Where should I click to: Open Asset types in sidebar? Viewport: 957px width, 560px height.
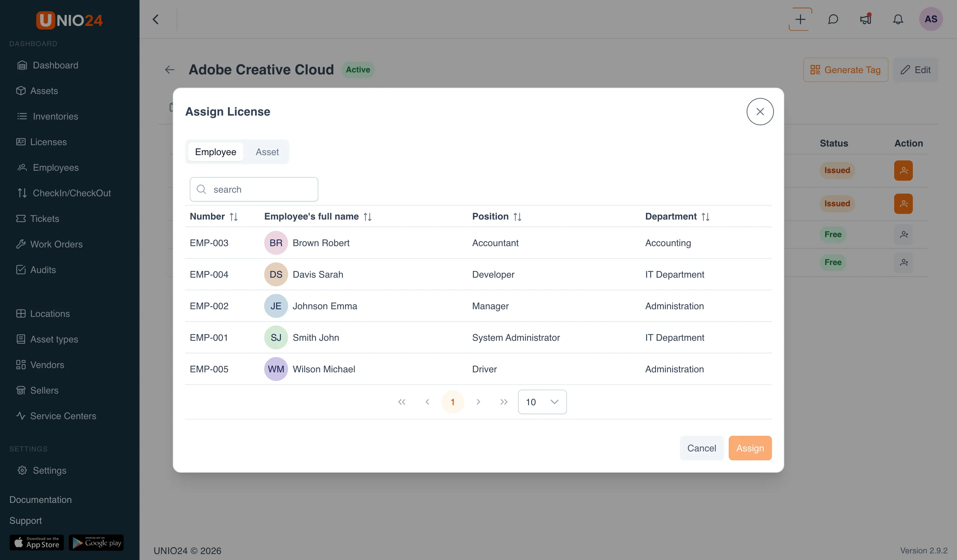point(47,339)
